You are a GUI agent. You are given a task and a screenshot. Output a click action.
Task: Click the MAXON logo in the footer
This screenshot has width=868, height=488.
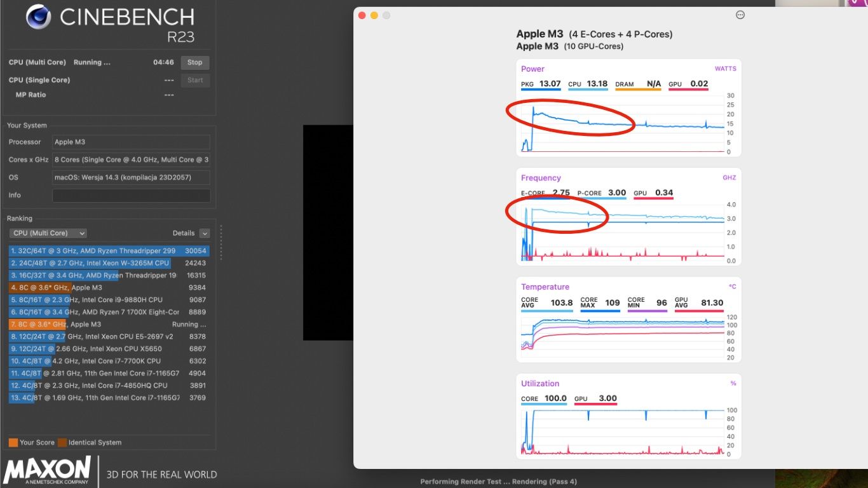click(x=47, y=471)
